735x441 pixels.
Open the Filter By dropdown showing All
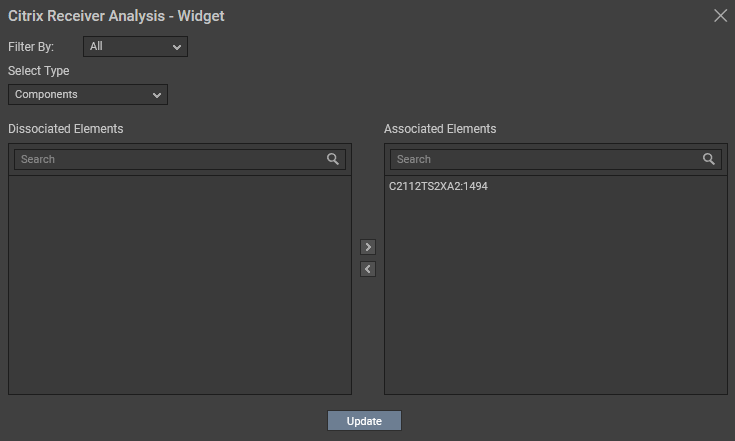tap(135, 46)
